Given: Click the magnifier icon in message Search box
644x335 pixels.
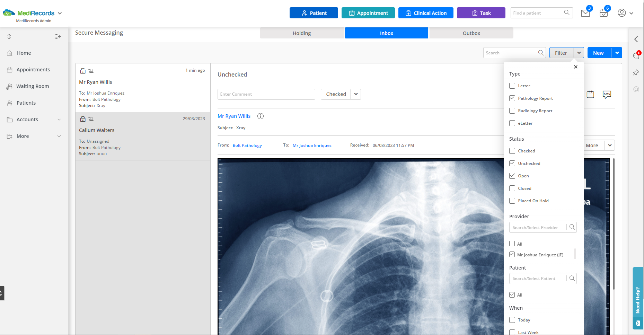Looking at the screenshot, I should point(541,53).
